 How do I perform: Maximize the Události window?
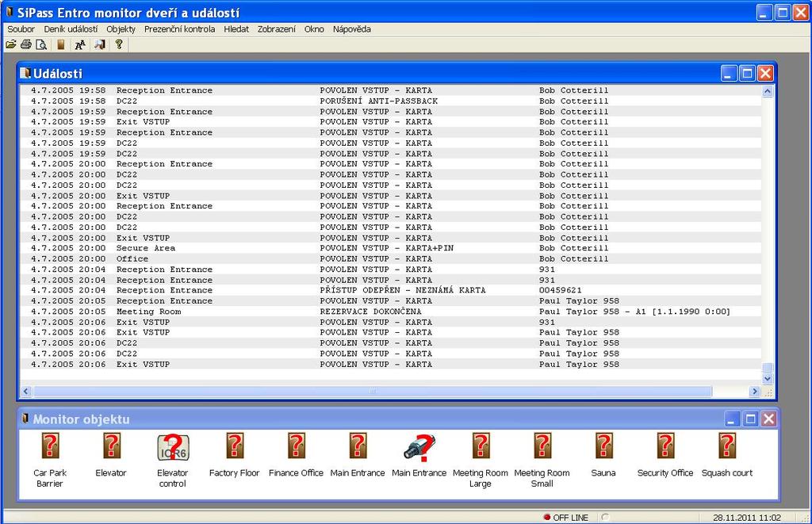click(747, 74)
